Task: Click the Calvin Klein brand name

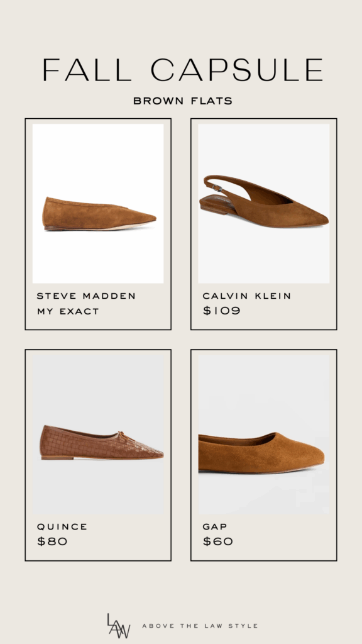Action: (246, 296)
